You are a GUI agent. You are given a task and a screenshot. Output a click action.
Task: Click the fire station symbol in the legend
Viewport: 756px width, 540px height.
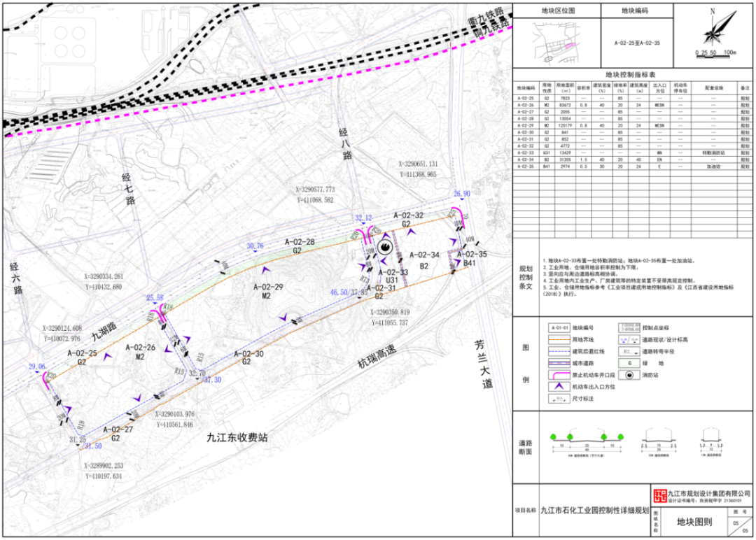(x=629, y=375)
